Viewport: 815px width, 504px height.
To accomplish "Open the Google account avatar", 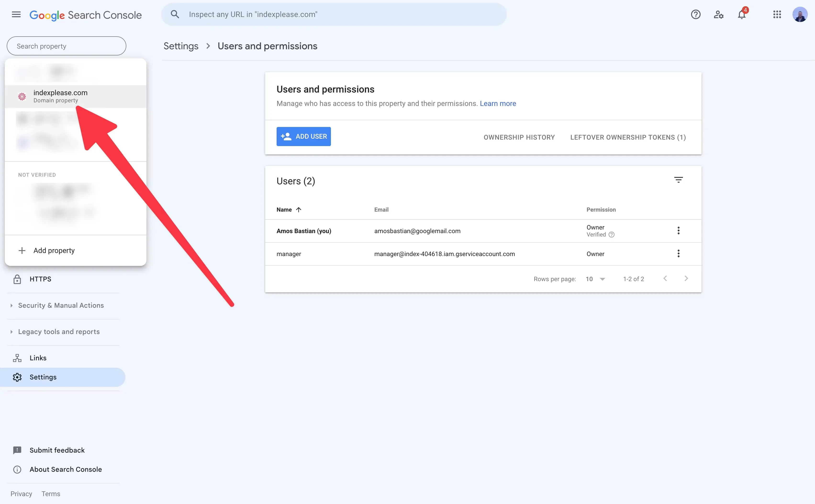I will pyautogui.click(x=800, y=14).
